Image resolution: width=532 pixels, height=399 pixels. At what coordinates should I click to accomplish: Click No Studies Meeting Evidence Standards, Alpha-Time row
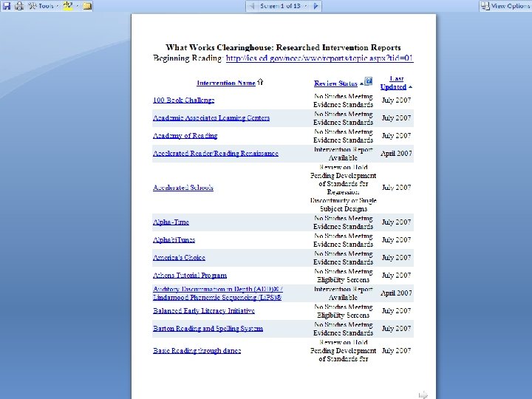click(x=343, y=222)
